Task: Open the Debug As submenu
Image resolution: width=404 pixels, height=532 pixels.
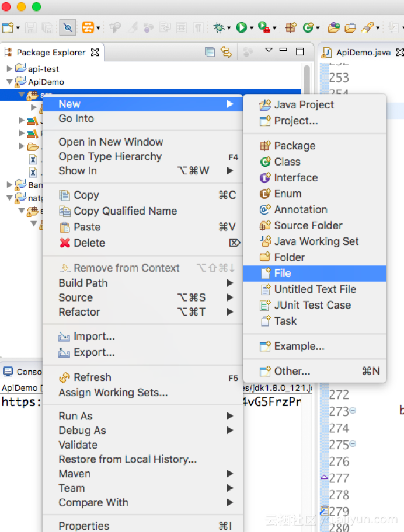Action: 142,430
